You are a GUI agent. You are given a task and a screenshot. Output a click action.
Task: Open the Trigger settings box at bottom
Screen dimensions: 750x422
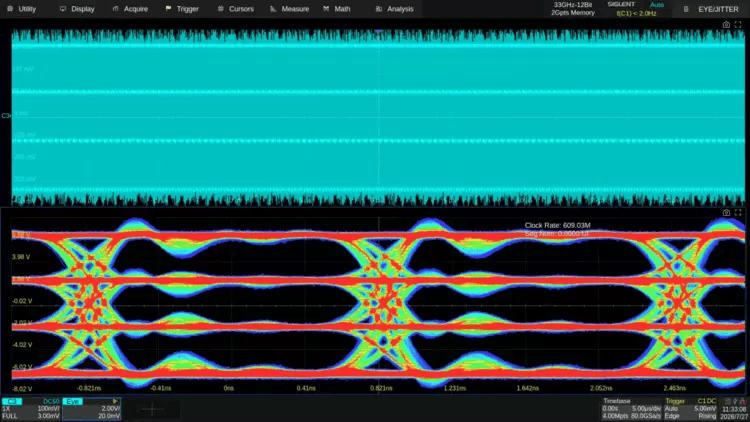click(x=691, y=409)
